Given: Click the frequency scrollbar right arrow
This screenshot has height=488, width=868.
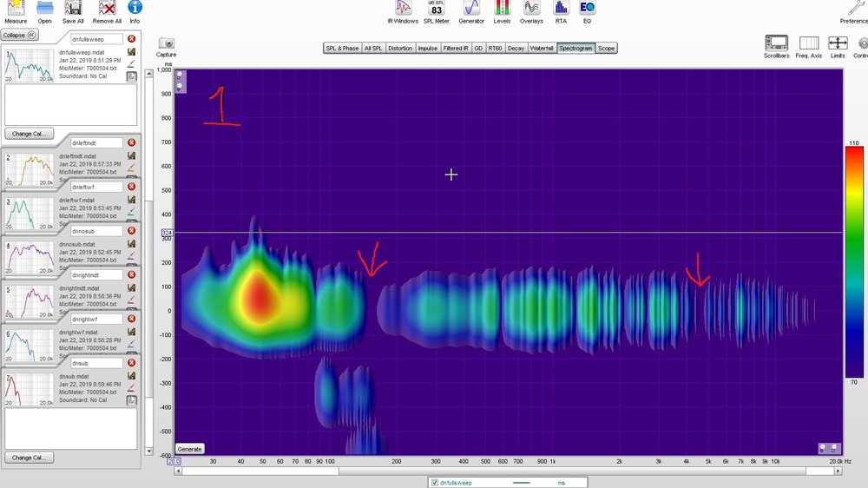Looking at the screenshot, I should coord(838,471).
